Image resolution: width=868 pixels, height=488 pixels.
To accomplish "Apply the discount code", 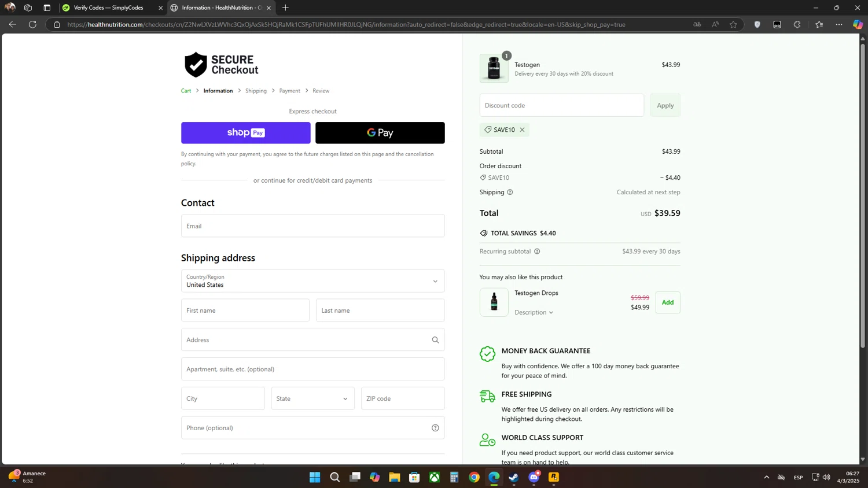I will (x=665, y=105).
